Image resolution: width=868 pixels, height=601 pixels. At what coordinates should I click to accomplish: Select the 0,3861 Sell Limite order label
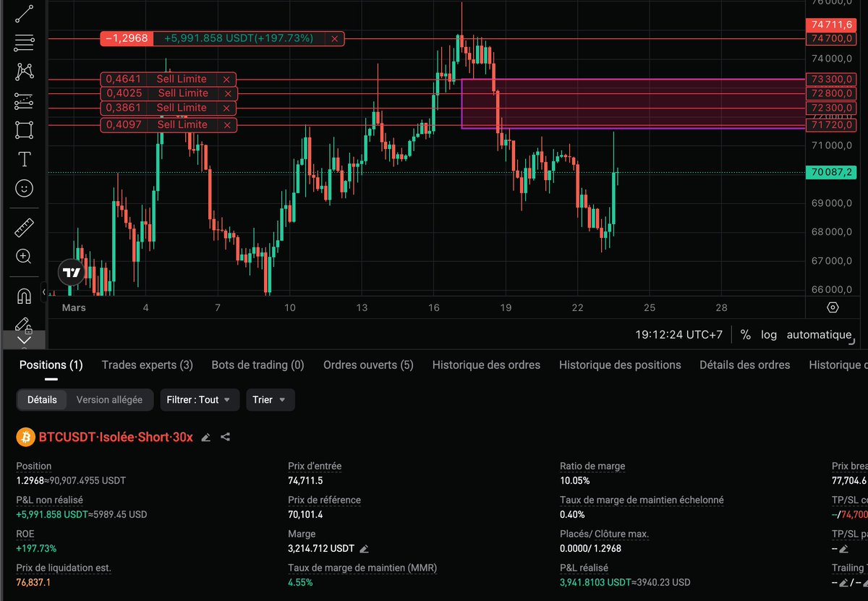coord(182,108)
